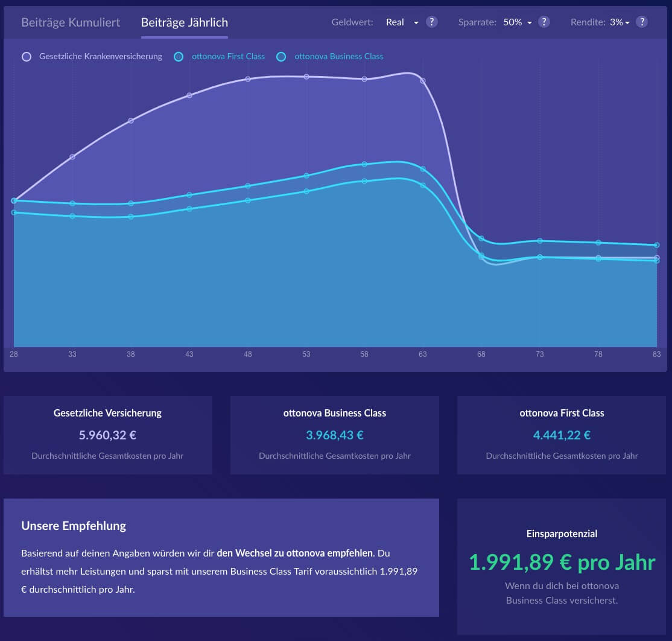
Task: Click the x-axis label 78
Action: coord(598,354)
